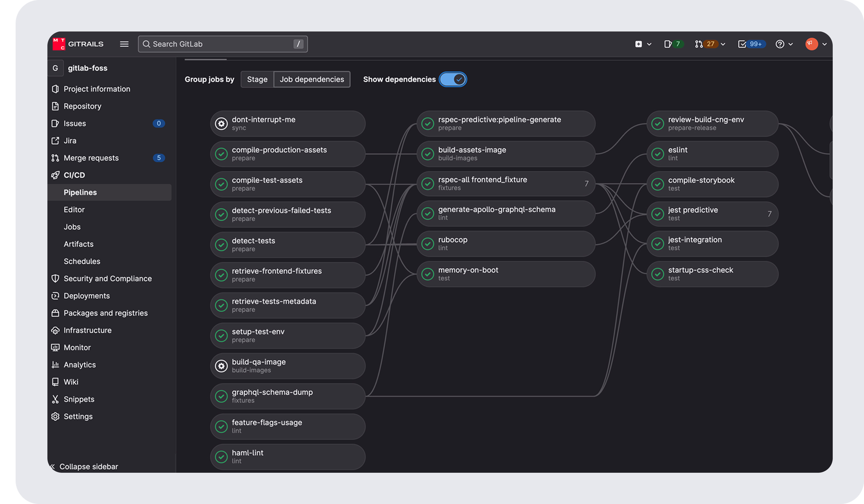Open the gitlab-foss project link
Image resolution: width=864 pixels, height=504 pixels.
click(x=87, y=68)
